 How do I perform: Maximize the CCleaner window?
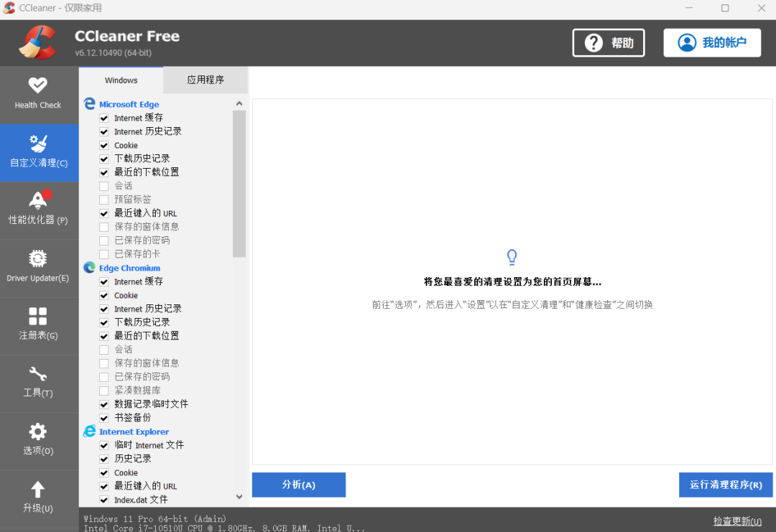click(x=725, y=8)
